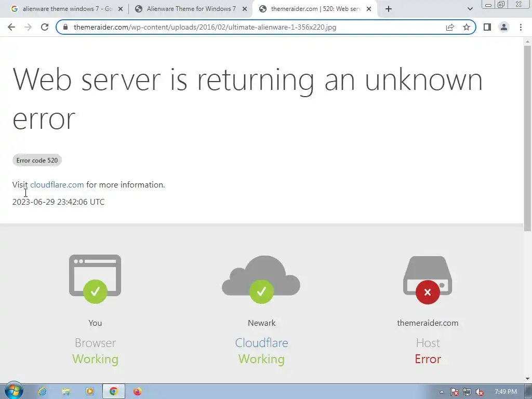Reload the current page
This screenshot has width=532, height=399.
(45, 27)
